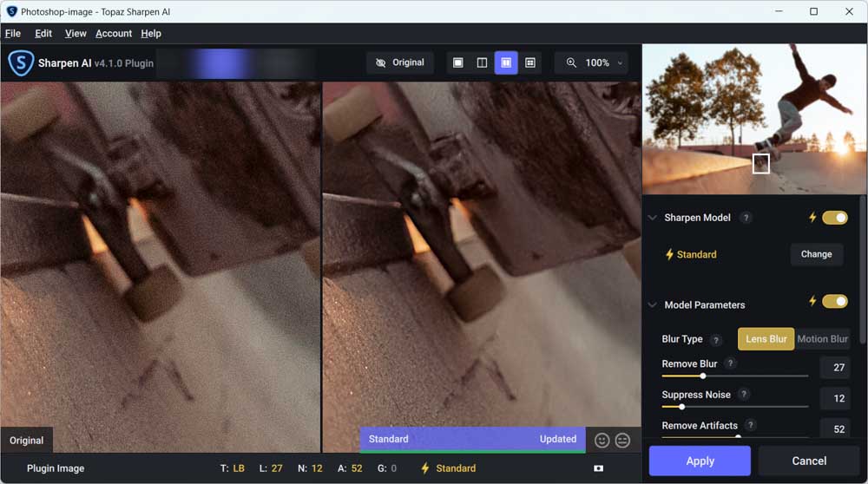Viewport: 868px width, 484px height.
Task: Click the Remove Artifacts value field 52
Action: (x=835, y=428)
